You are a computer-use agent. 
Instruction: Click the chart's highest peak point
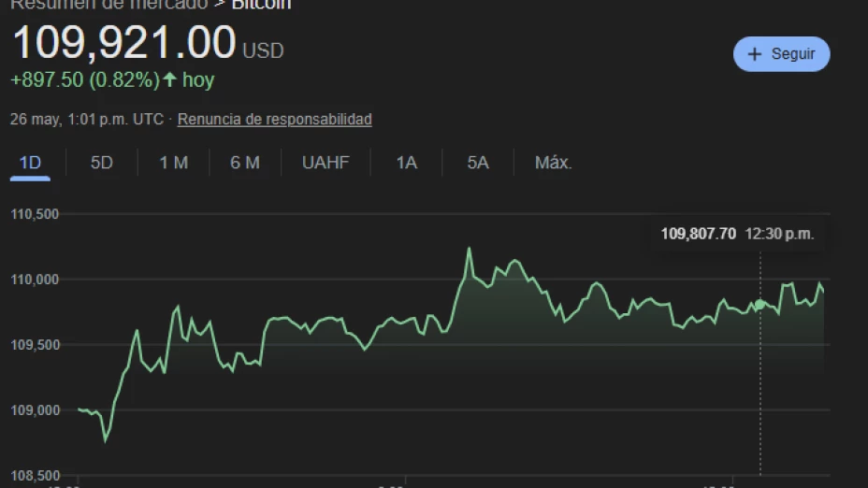(470, 249)
